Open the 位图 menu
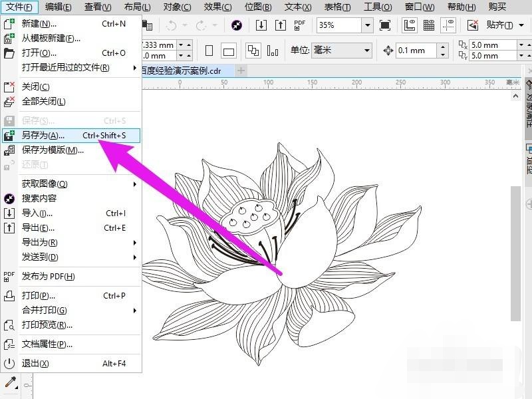Image resolution: width=532 pixels, height=399 pixels. point(258,7)
